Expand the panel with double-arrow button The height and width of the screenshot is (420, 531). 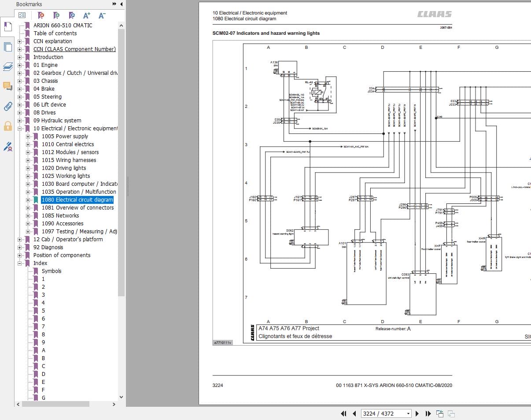(x=114, y=4)
